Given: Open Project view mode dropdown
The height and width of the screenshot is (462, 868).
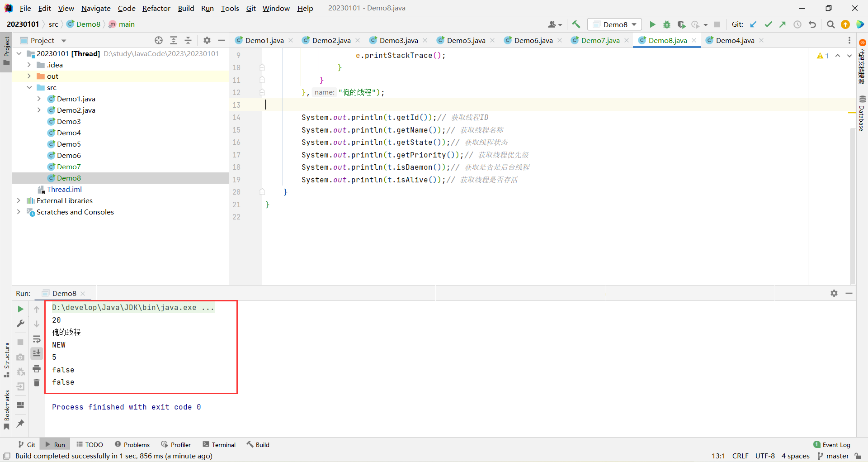Looking at the screenshot, I should pyautogui.click(x=64, y=41).
